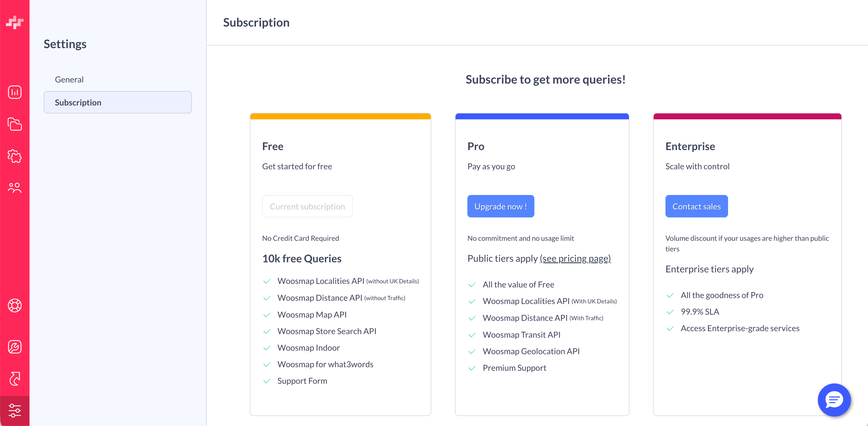Click the Current subscription button
The image size is (868, 426).
tap(307, 207)
